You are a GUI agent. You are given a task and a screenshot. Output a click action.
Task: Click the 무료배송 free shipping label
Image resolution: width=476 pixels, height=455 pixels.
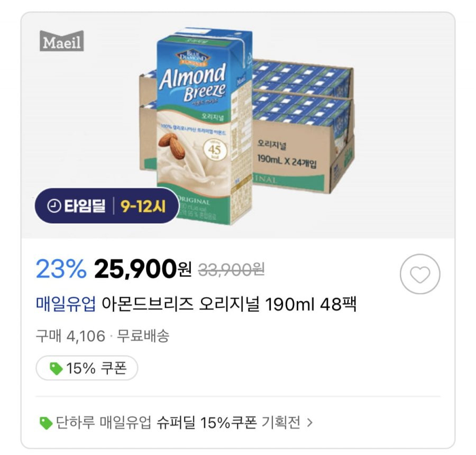143,336
